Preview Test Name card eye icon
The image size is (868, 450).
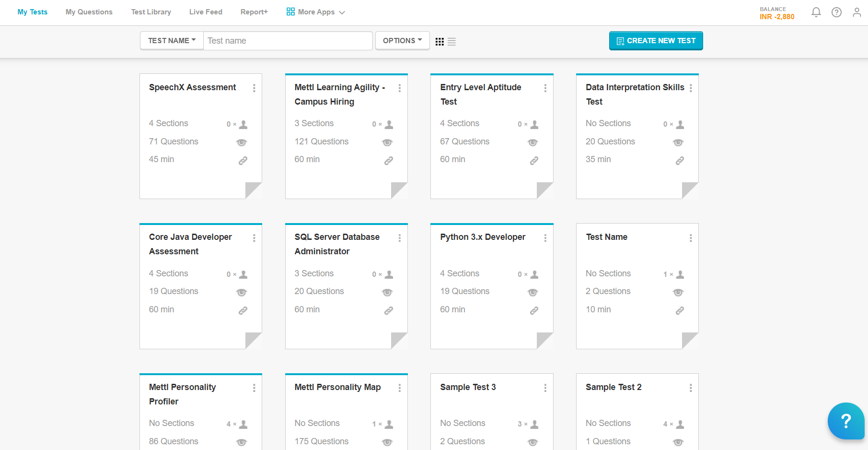[678, 292]
